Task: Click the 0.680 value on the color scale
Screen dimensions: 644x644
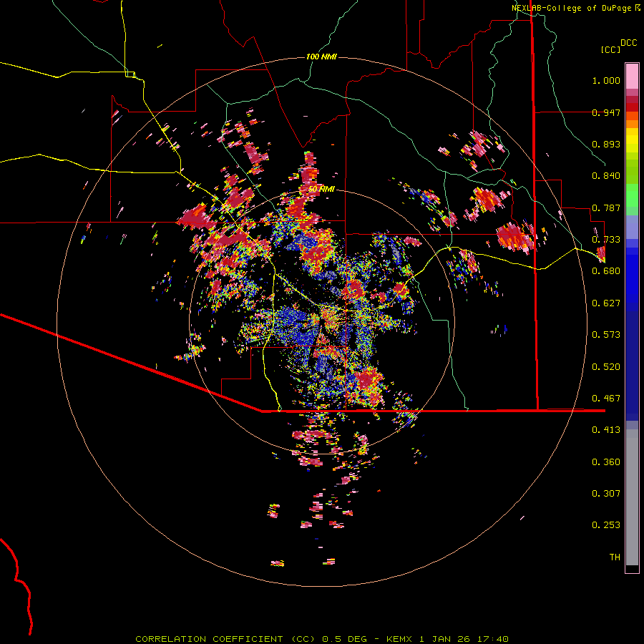Action: point(606,271)
